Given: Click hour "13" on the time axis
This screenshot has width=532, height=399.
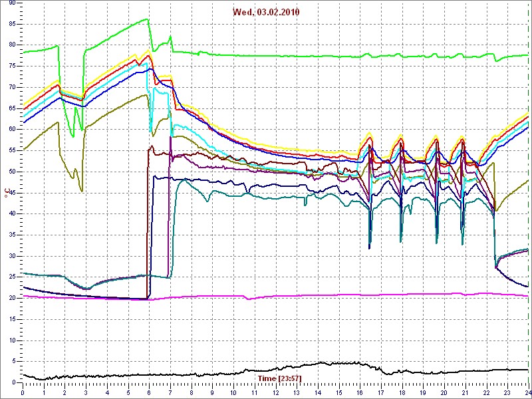Looking at the screenshot, I should [x=297, y=392].
